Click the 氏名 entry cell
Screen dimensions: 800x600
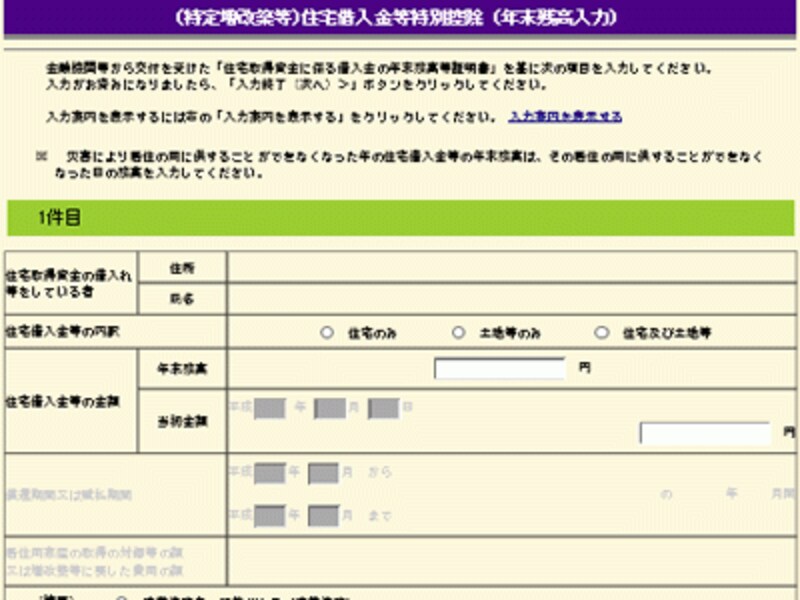tap(500, 298)
